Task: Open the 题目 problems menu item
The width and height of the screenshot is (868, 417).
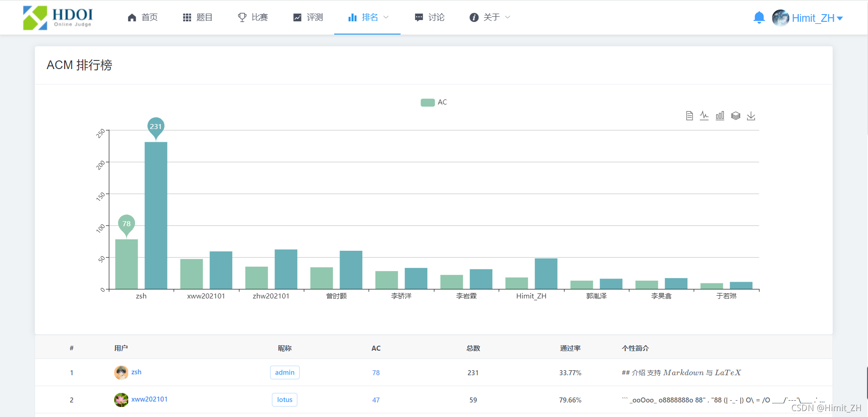Action: 197,17
